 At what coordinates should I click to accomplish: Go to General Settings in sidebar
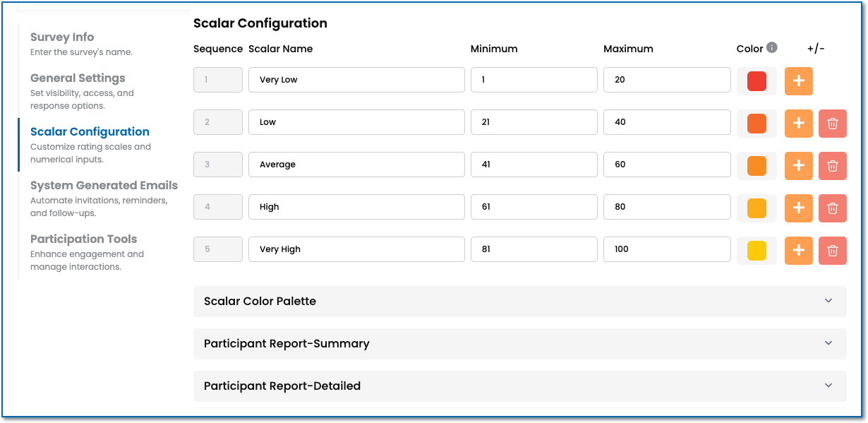coord(78,78)
